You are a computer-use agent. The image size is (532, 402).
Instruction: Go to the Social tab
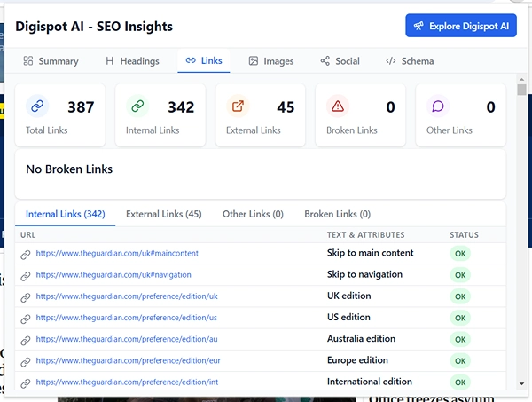[340, 61]
